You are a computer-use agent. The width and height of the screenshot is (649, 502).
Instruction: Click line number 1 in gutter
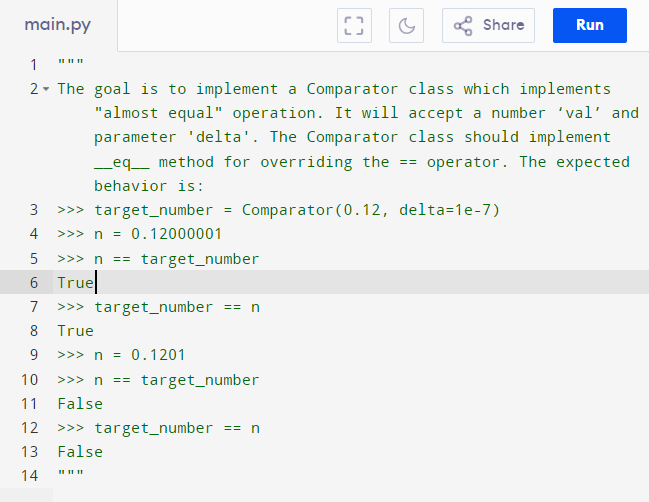[34, 65]
